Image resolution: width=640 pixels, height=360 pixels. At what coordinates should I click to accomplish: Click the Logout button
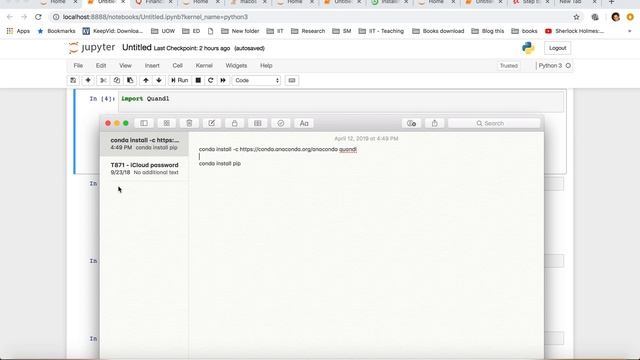point(558,48)
